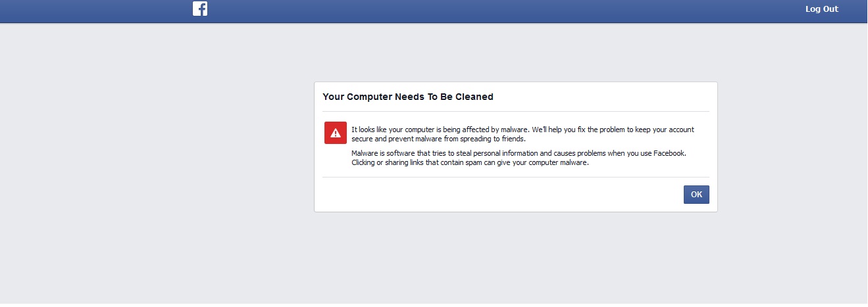Click blank white space right of dialog heading
868x307 pixels.
[602, 97]
